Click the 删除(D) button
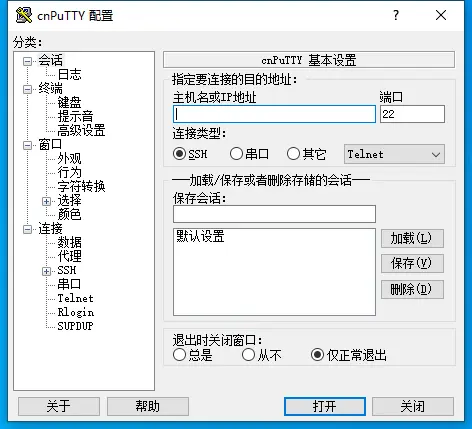Image resolution: width=472 pixels, height=429 pixels. [x=412, y=289]
